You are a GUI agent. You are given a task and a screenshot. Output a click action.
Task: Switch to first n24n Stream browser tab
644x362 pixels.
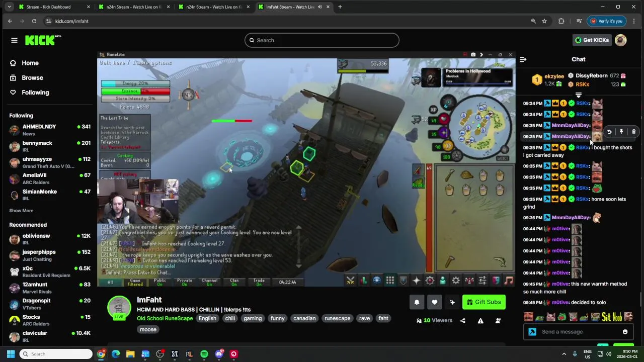134,7
